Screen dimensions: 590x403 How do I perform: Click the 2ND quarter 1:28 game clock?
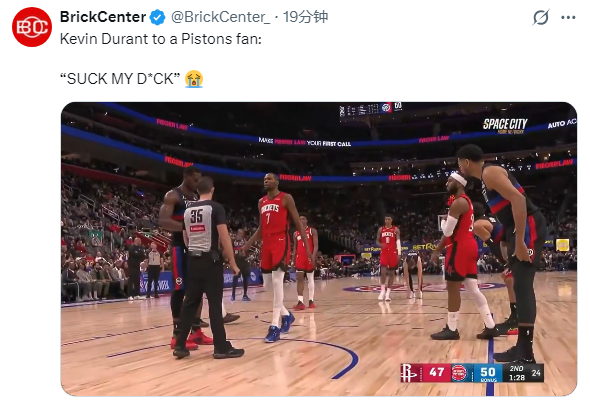pos(517,373)
